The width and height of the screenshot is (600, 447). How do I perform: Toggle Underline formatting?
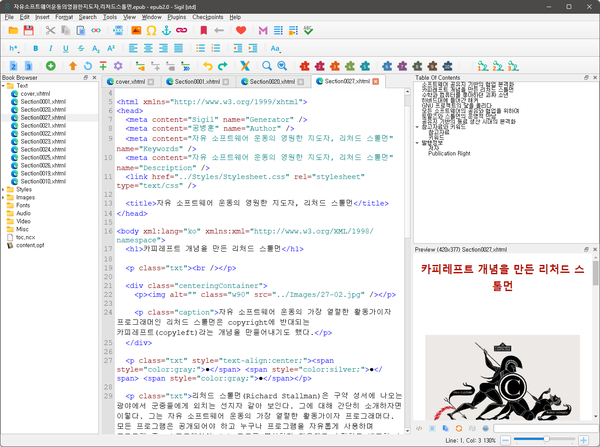pyautogui.click(x=66, y=47)
